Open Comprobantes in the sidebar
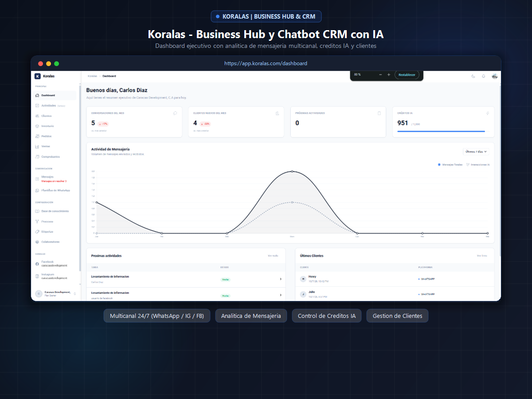This screenshot has height=399, width=532. 55,156
